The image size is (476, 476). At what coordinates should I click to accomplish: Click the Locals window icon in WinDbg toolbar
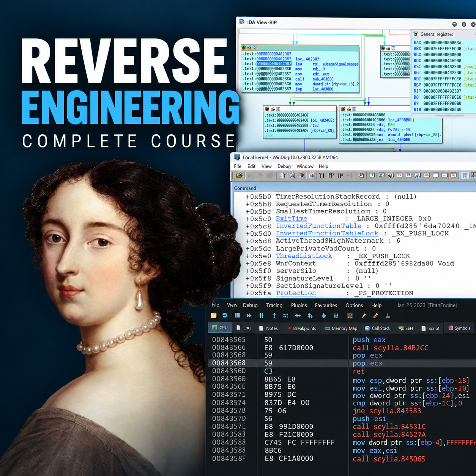(x=391, y=175)
